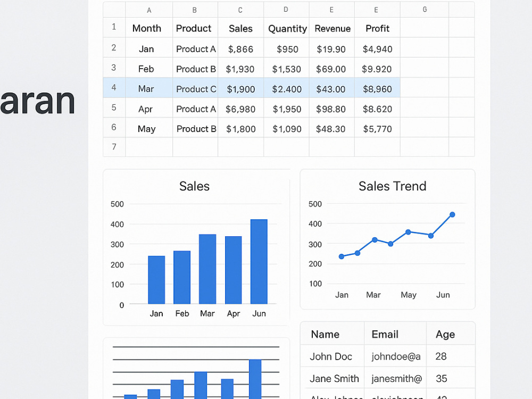The image size is (532, 399).
Task: Select the column header above Revenue
Action: (x=331, y=10)
